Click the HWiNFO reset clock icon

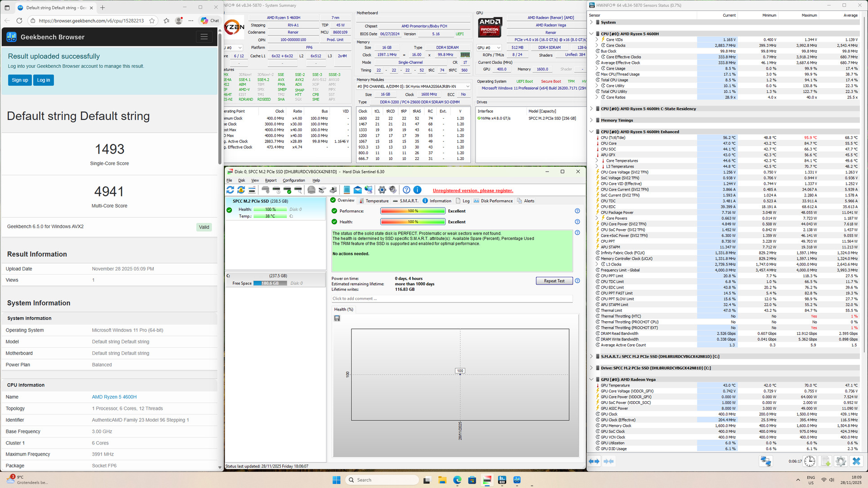809,461
